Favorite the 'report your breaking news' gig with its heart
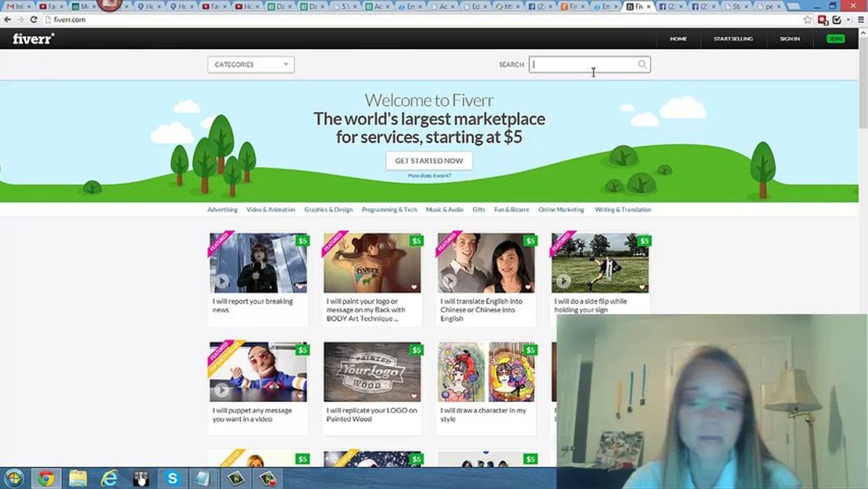 [x=300, y=287]
